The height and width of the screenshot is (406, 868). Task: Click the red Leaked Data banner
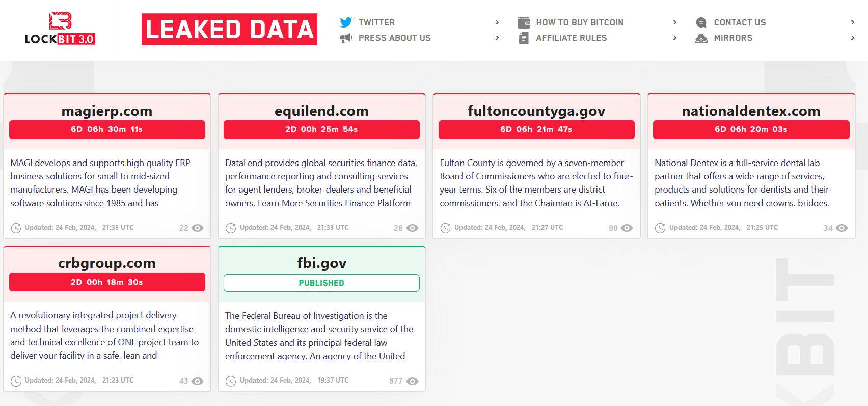(229, 29)
